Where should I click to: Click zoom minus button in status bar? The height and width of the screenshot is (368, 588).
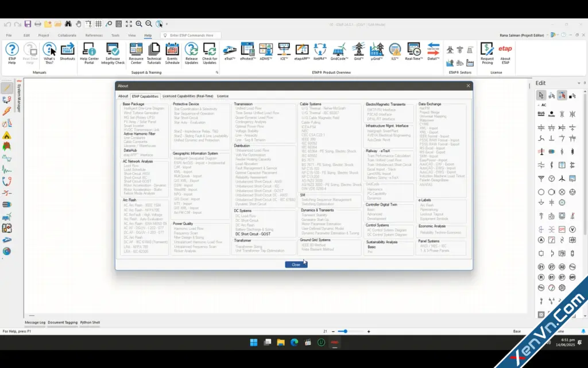(333, 331)
